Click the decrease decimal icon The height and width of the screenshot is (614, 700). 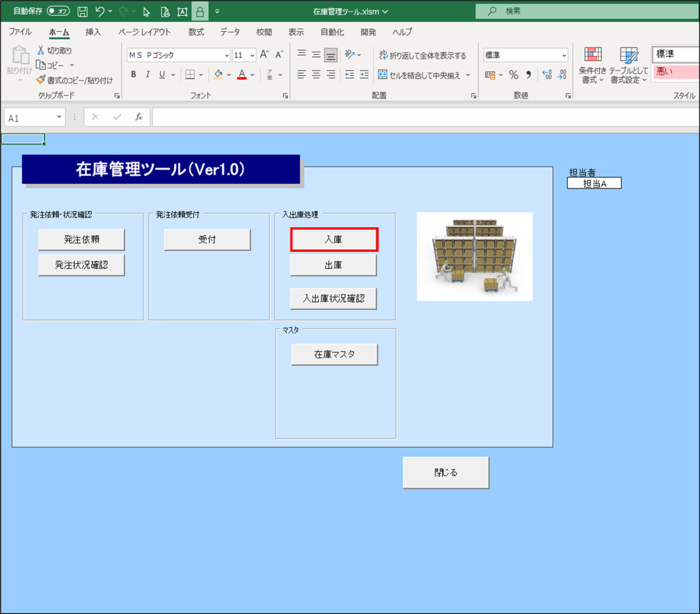(561, 75)
